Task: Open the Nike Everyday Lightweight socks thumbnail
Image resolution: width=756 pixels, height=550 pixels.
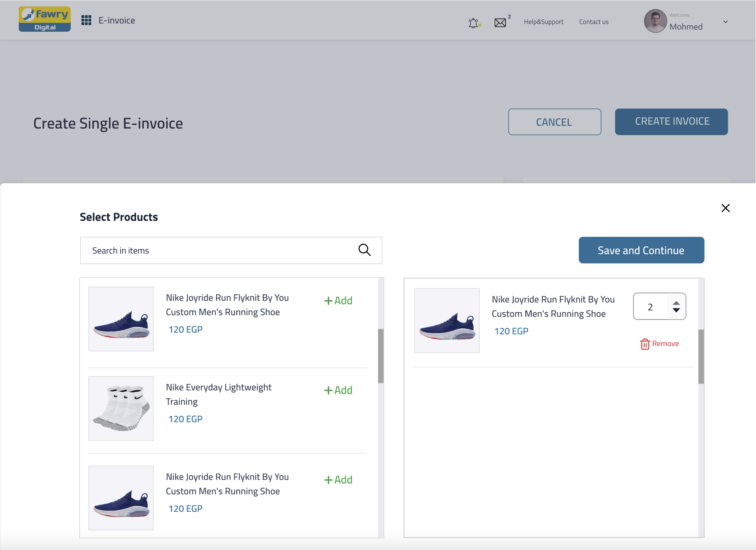Action: point(121,408)
